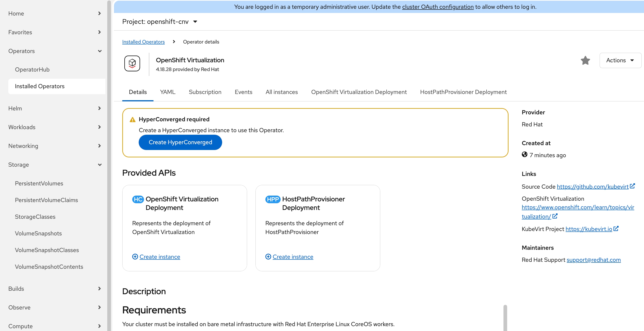
Task: Open PersistentVolumeClaims in sidebar
Action: tap(57, 200)
